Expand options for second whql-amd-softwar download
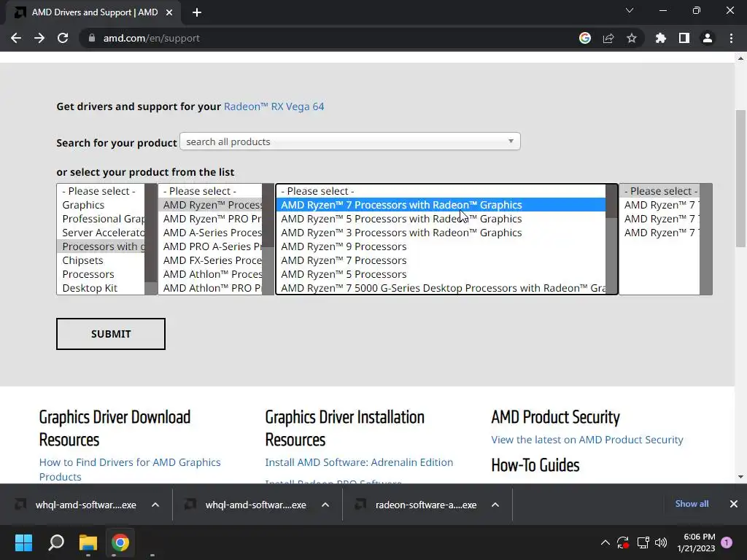 point(325,505)
